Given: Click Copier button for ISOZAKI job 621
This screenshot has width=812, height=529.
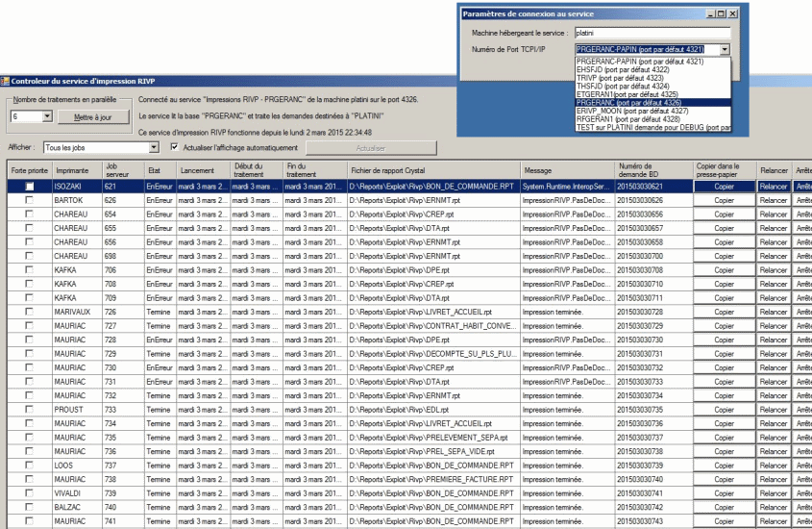Looking at the screenshot, I should coord(724,186).
